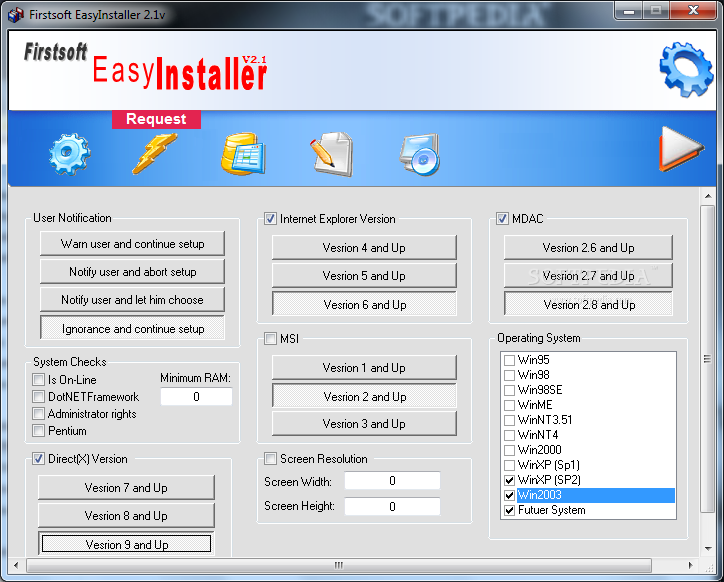This screenshot has width=724, height=582.
Task: Uncheck WinXP (SP2) in Operating System list
Action: [509, 480]
